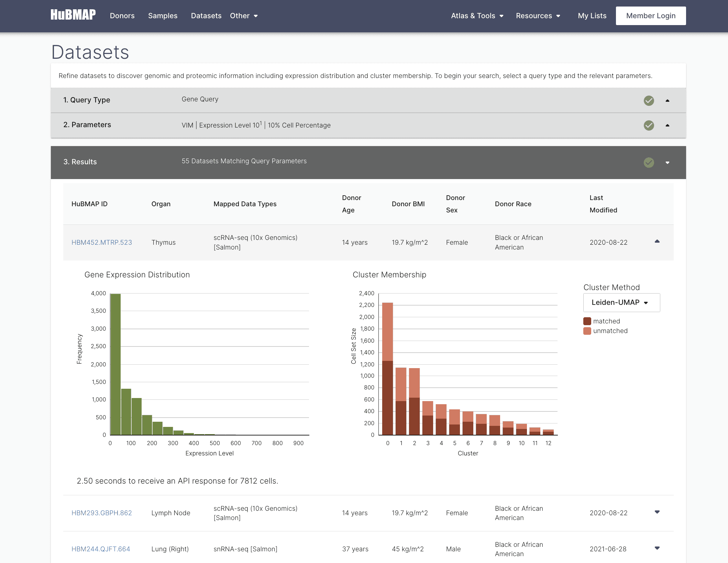The image size is (728, 563).
Task: Open the Samples navigation item
Action: (163, 16)
